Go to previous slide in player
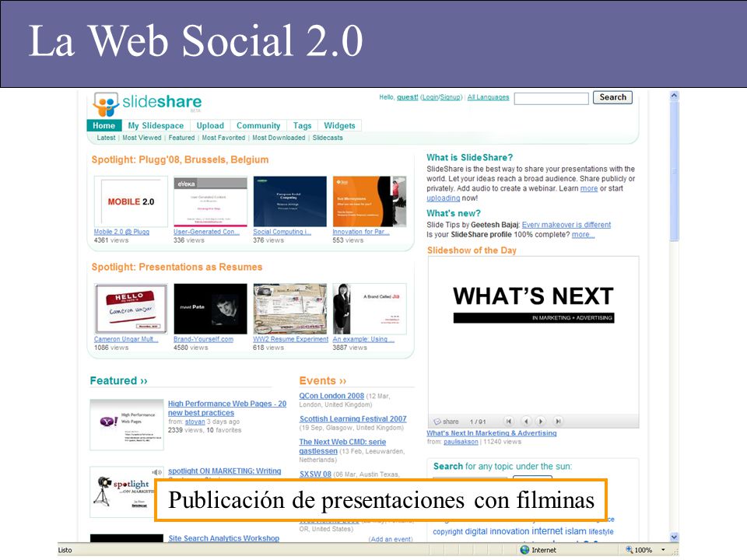This screenshot has width=747, height=560. [x=526, y=421]
